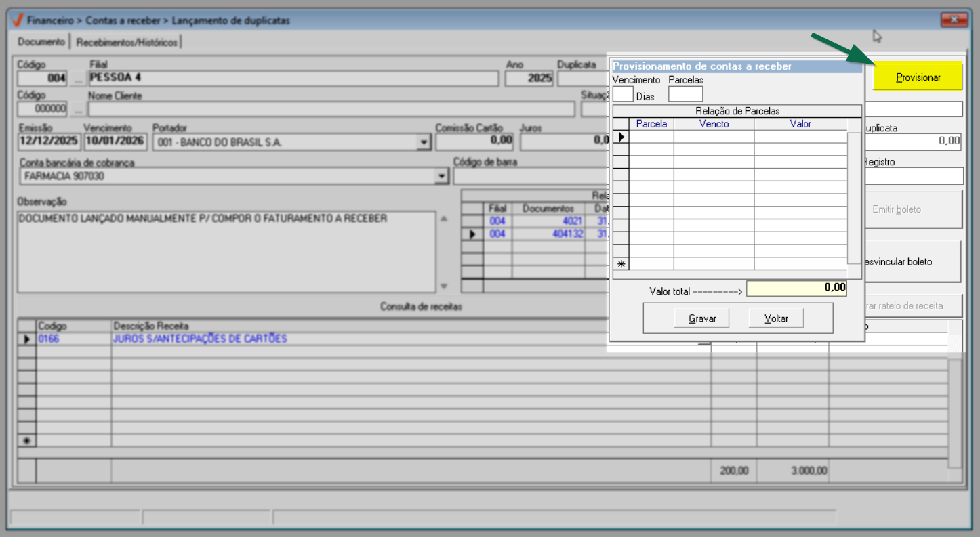Select the first row marker in Relação de Parcelas
The width and height of the screenshot is (980, 537).
pos(621,137)
